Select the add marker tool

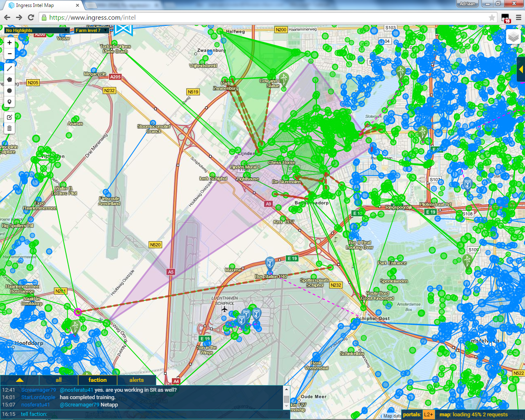(9, 102)
